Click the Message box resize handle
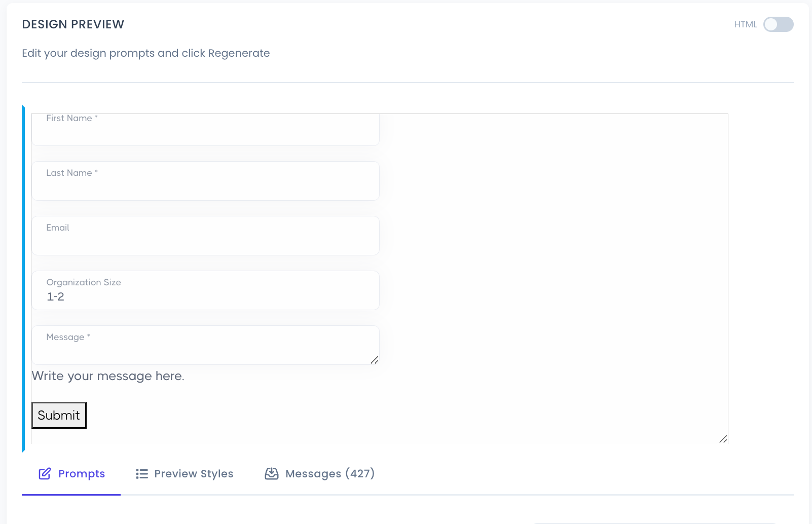 tap(375, 361)
